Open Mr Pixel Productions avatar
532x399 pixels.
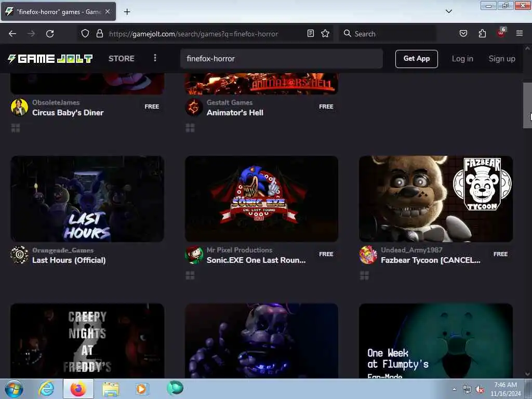pos(194,255)
